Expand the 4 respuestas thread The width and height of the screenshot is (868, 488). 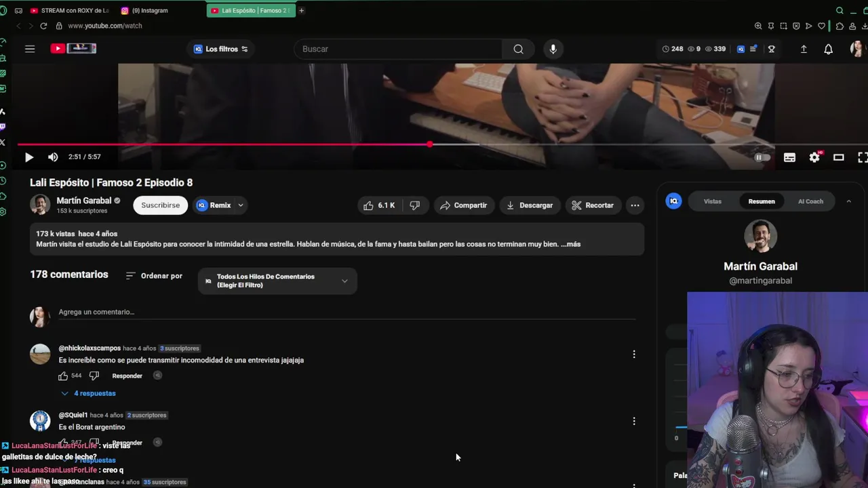89,393
